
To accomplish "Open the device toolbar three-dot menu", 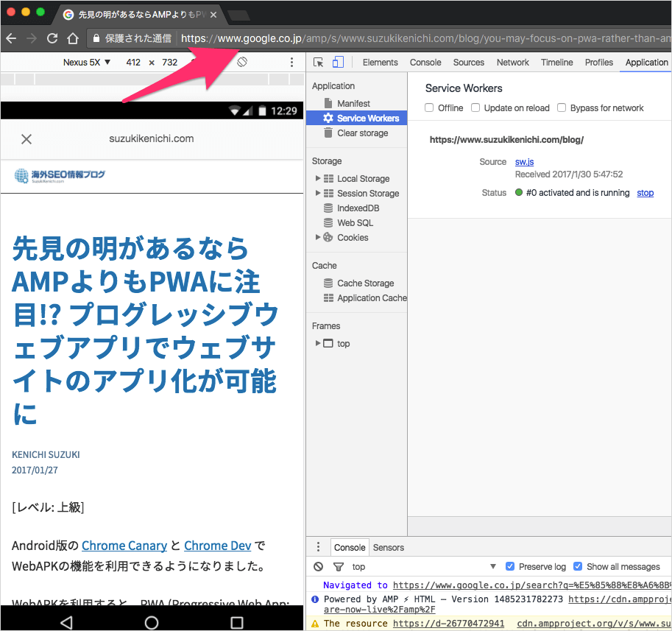I will [292, 62].
